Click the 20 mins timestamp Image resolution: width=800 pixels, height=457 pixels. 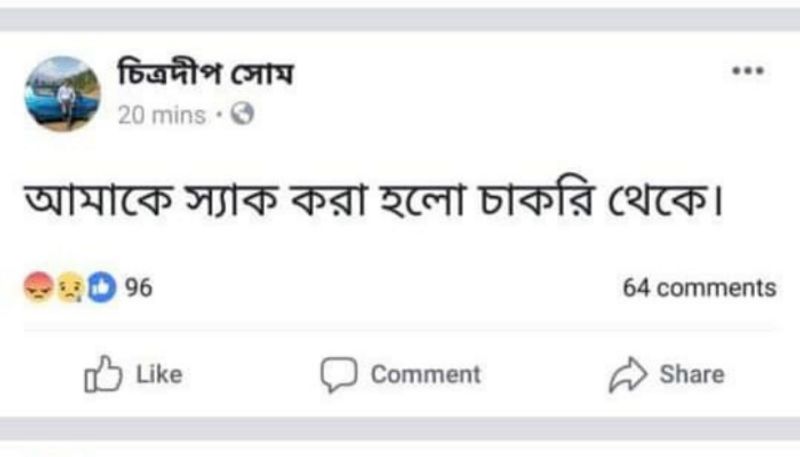point(160,115)
